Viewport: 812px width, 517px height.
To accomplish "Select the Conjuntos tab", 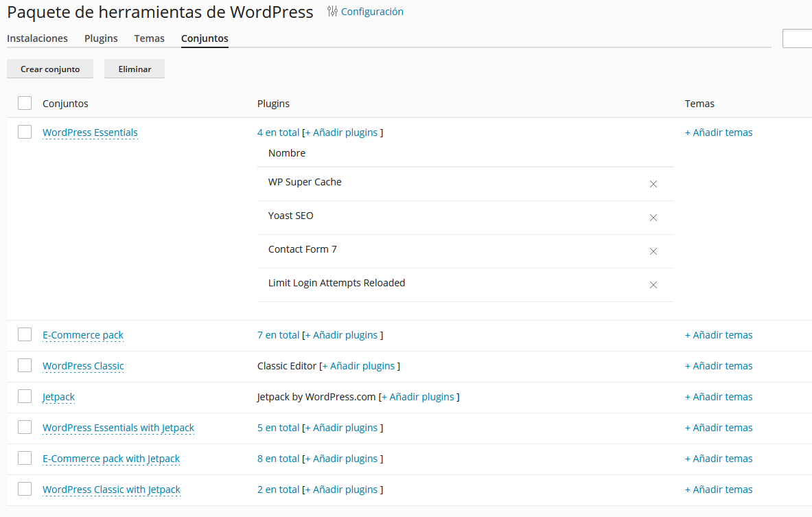I will click(205, 38).
